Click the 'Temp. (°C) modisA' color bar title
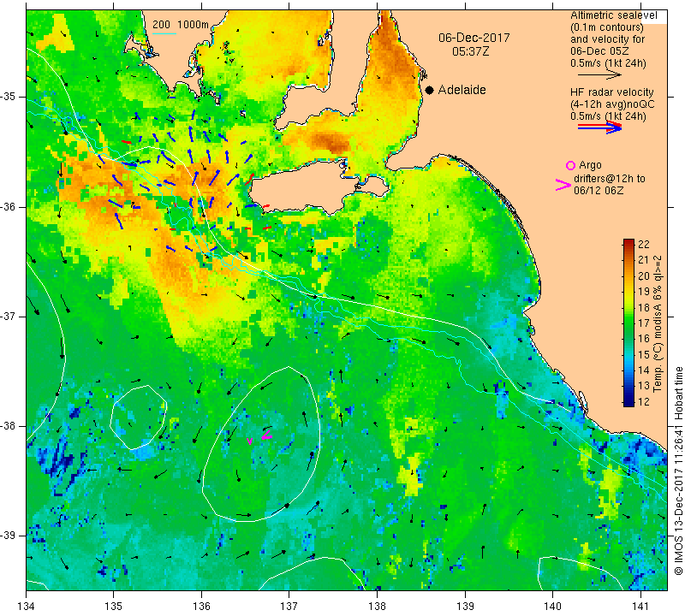Image resolution: width=685 pixels, height=616 pixels. (658, 324)
